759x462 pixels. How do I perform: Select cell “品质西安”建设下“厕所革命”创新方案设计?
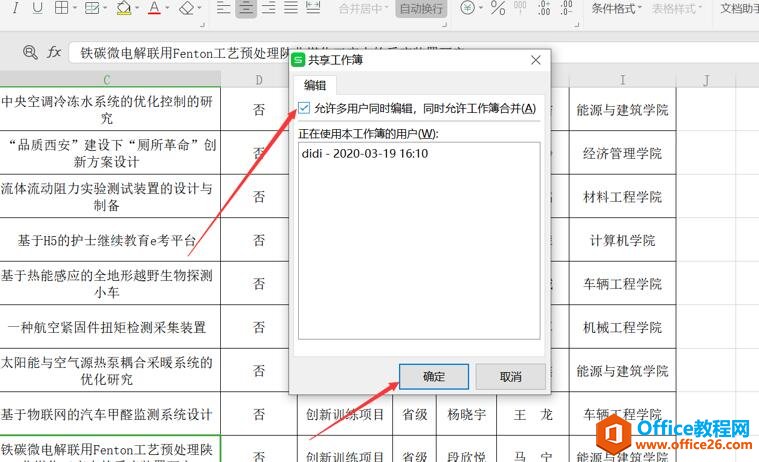109,153
